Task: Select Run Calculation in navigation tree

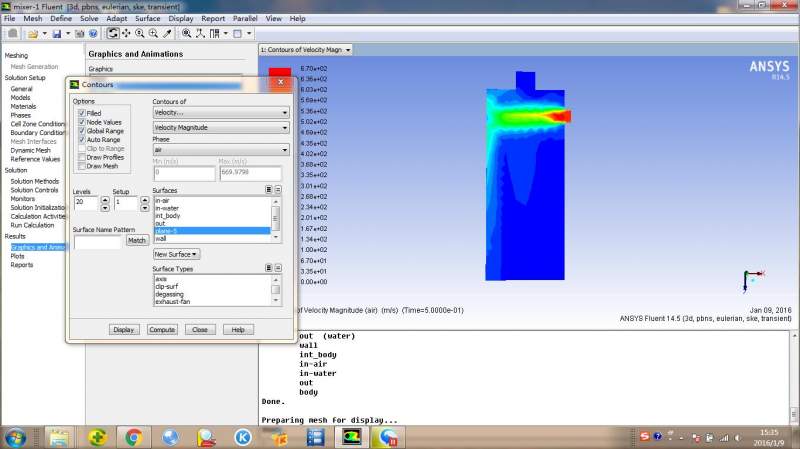Action: click(32, 225)
